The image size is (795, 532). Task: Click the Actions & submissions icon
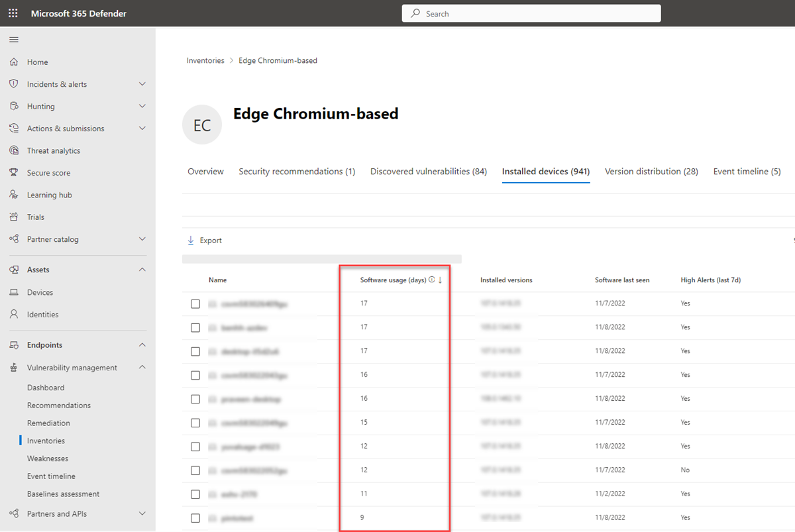[x=14, y=129]
